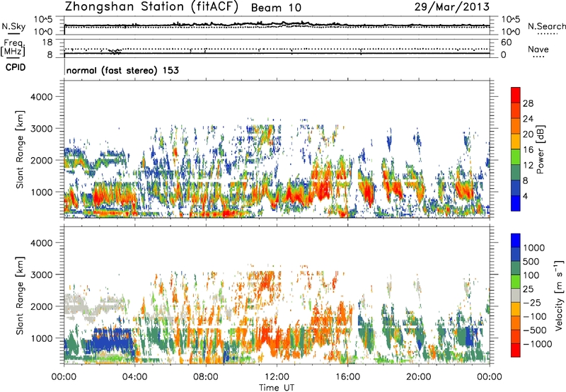566x392 pixels.
Task: Click the Velocity panel "Slant Range [km]" label
Action: pyautogui.click(x=20, y=295)
